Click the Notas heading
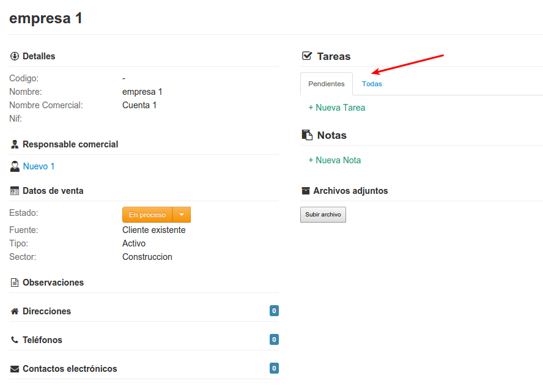Screen dimensions: 543x392 pyautogui.click(x=332, y=135)
